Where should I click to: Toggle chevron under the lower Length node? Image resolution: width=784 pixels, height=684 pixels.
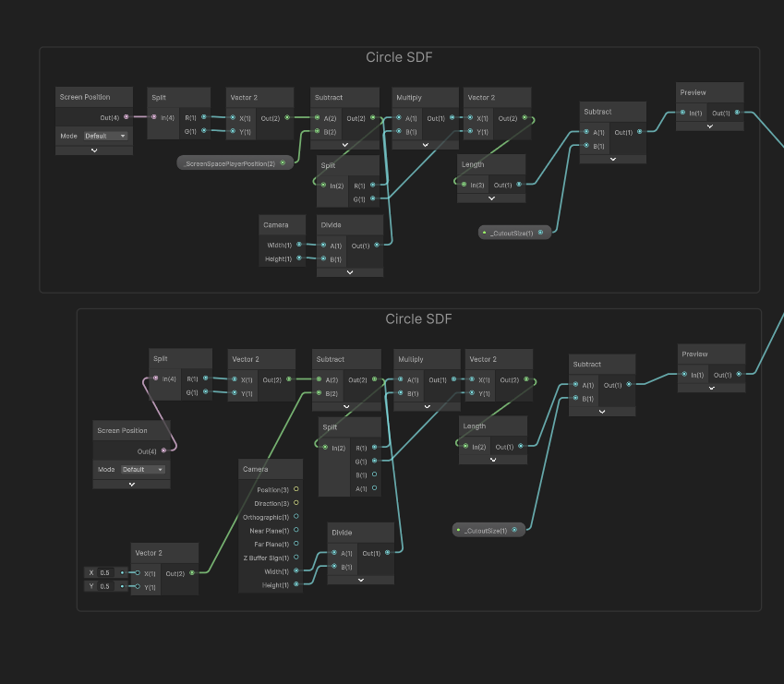tap(492, 460)
